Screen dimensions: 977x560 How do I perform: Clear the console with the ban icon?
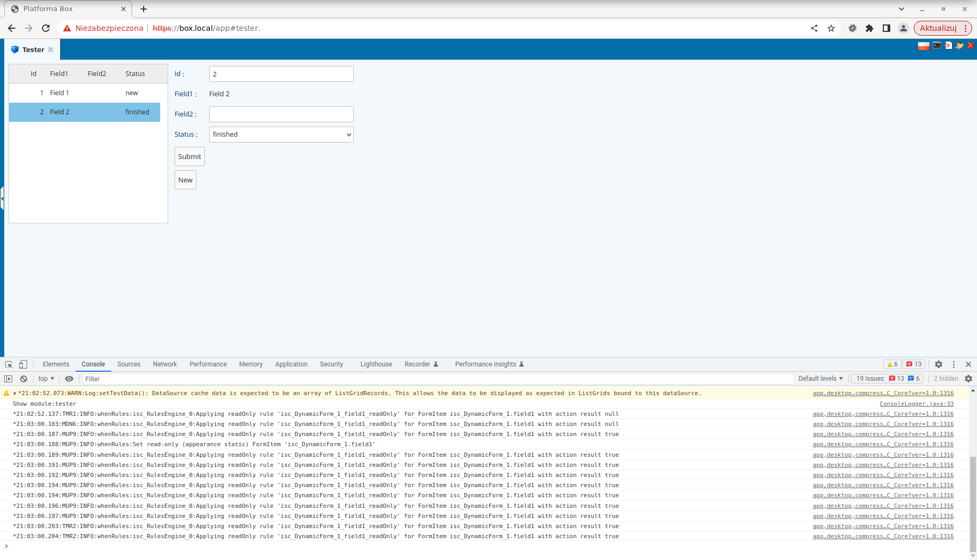pyautogui.click(x=23, y=379)
